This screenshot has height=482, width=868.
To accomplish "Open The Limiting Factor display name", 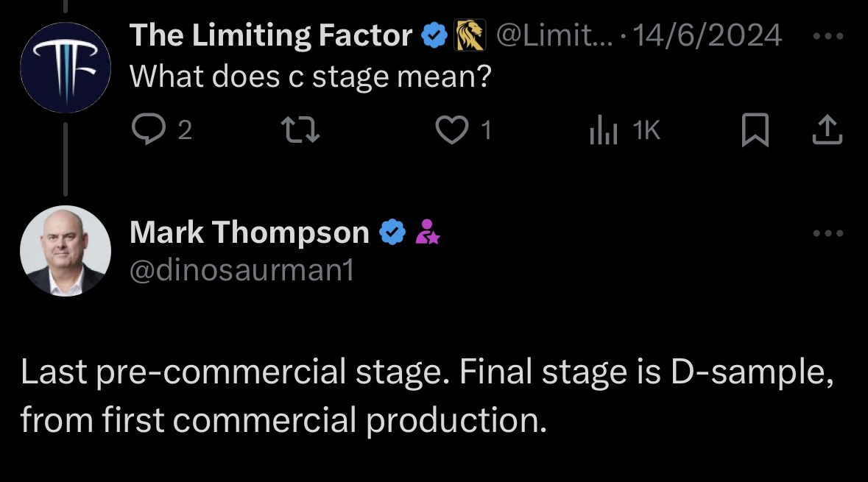I will (271, 35).
